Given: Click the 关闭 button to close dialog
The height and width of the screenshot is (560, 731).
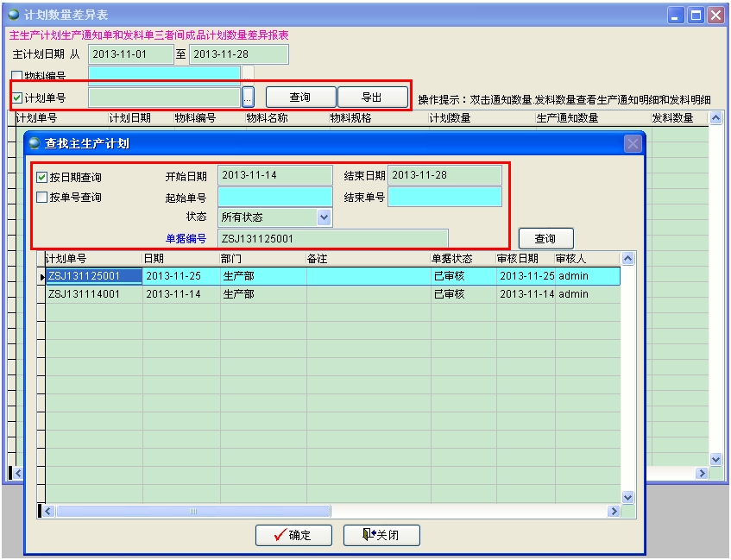Looking at the screenshot, I should 381,535.
